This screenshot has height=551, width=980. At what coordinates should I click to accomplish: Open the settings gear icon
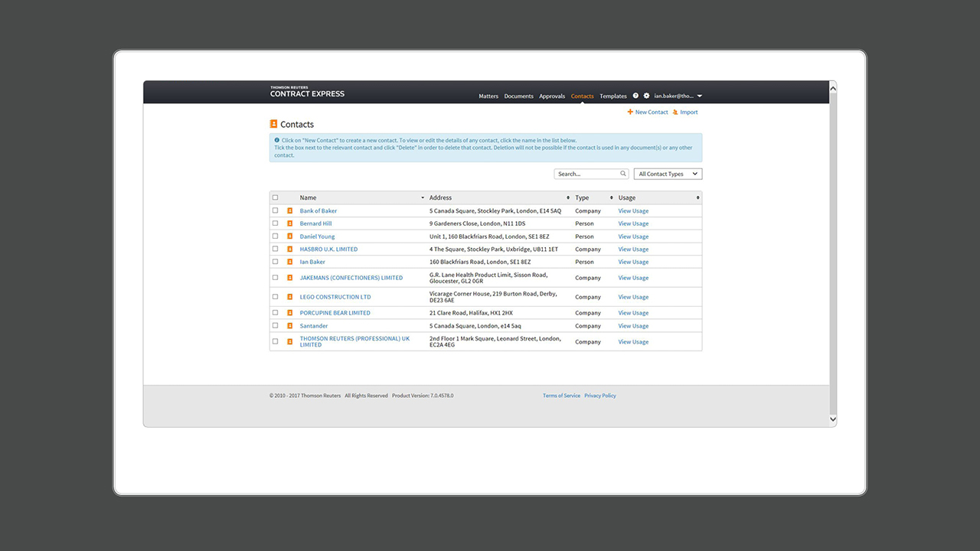[646, 96]
